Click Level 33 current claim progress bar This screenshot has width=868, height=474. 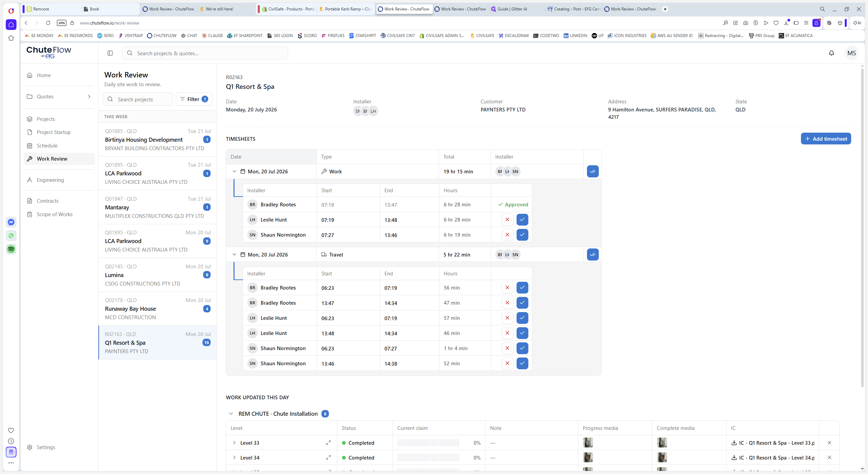pyautogui.click(x=428, y=443)
